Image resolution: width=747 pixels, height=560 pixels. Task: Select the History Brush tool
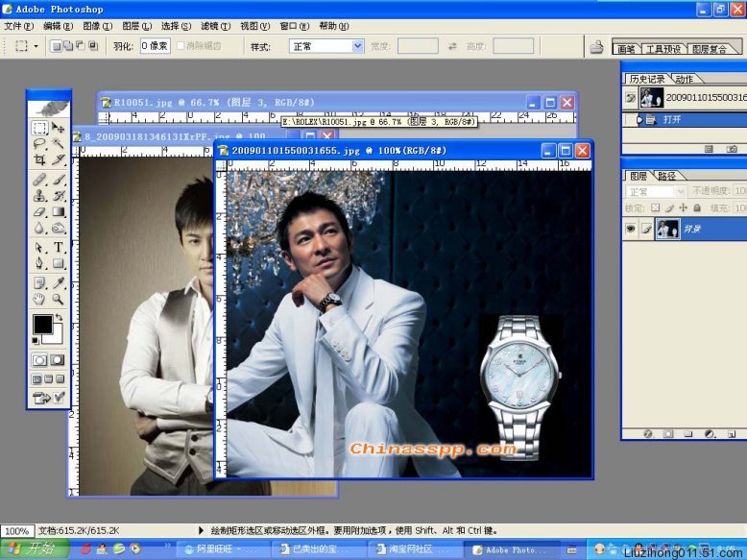click(x=59, y=195)
